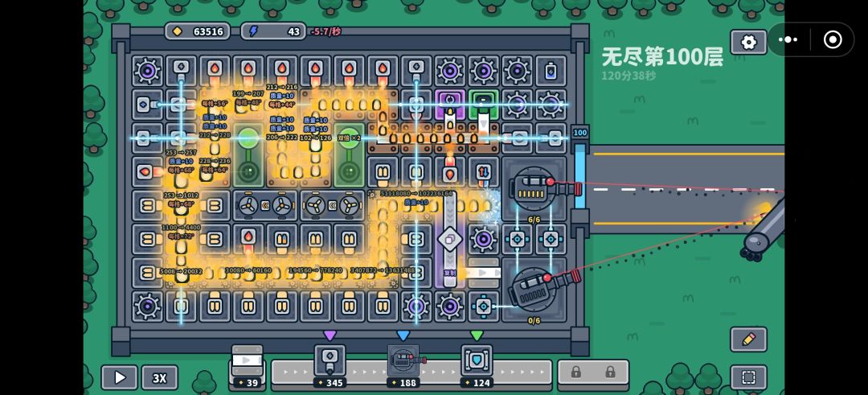Click the gold counter showing 63516
This screenshot has height=395, width=868.
[x=198, y=31]
